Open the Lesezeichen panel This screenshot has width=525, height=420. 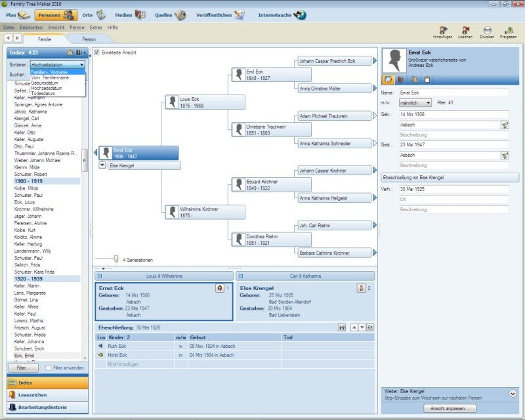[47, 395]
